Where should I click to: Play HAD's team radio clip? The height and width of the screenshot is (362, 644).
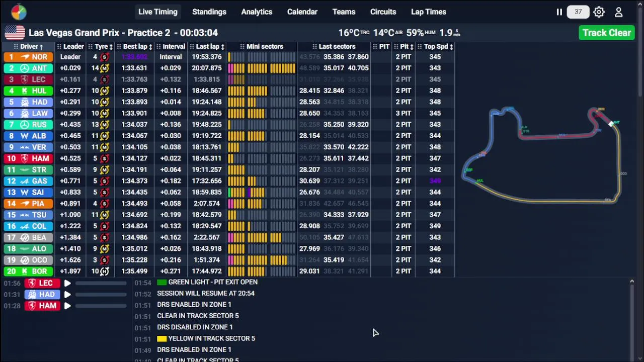pyautogui.click(x=67, y=294)
